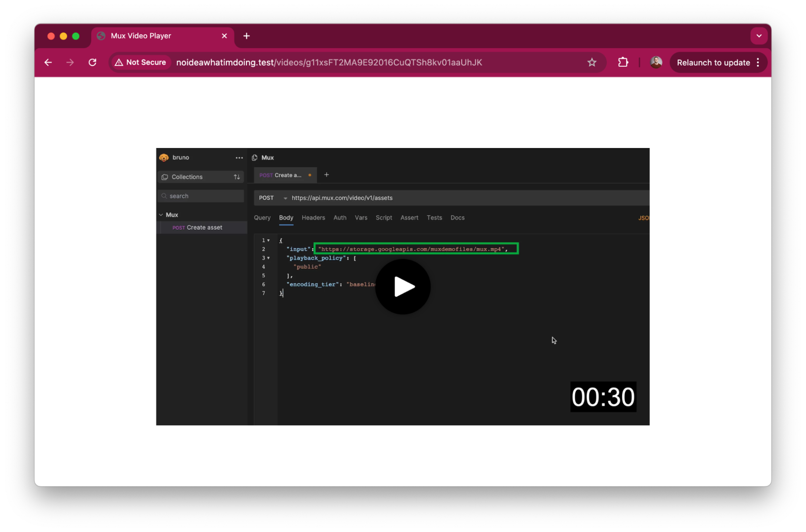Reload the current page

[92, 63]
